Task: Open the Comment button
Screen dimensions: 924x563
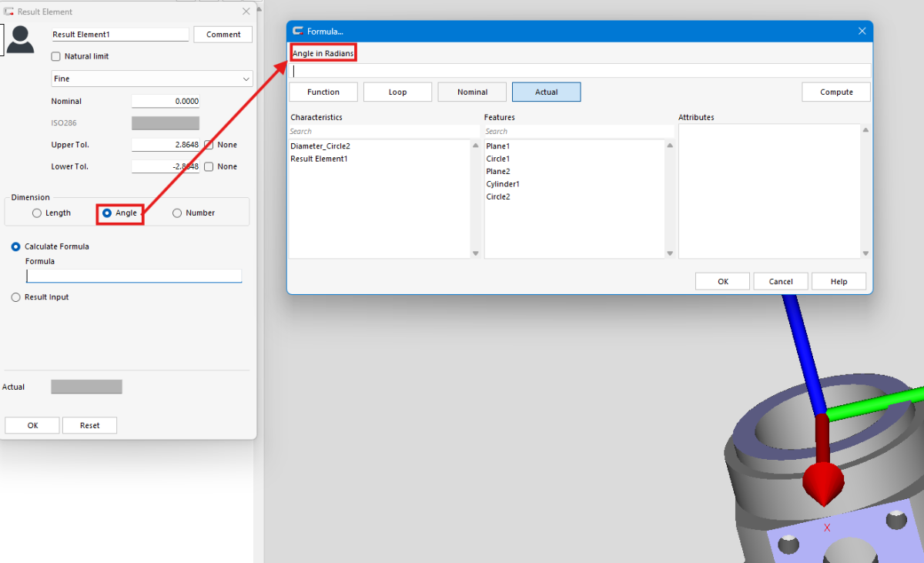Action: [223, 35]
